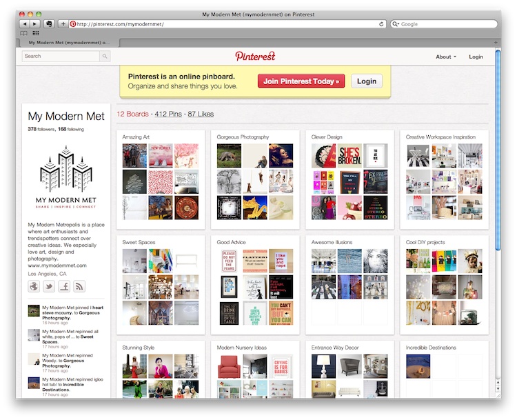Expand the About dropdown menu
517x420 pixels.
(x=445, y=57)
